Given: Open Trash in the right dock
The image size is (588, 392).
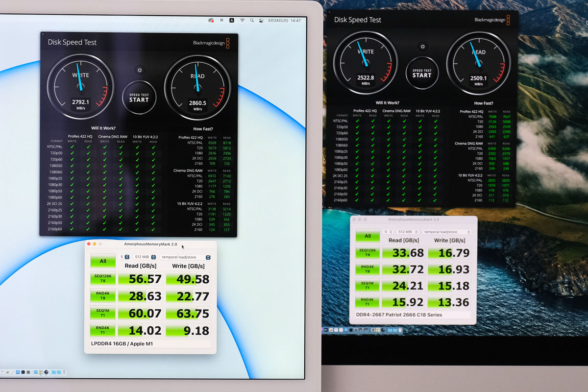Looking at the screenshot, I should point(400,330).
